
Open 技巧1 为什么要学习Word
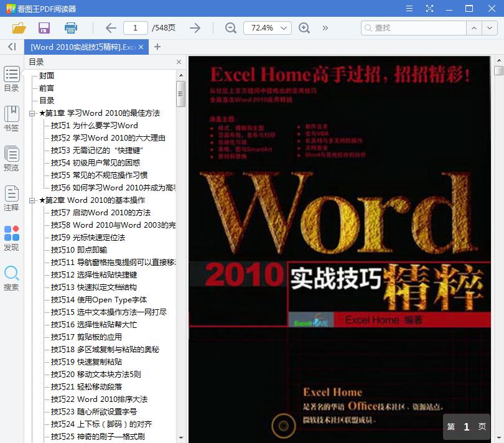94,126
